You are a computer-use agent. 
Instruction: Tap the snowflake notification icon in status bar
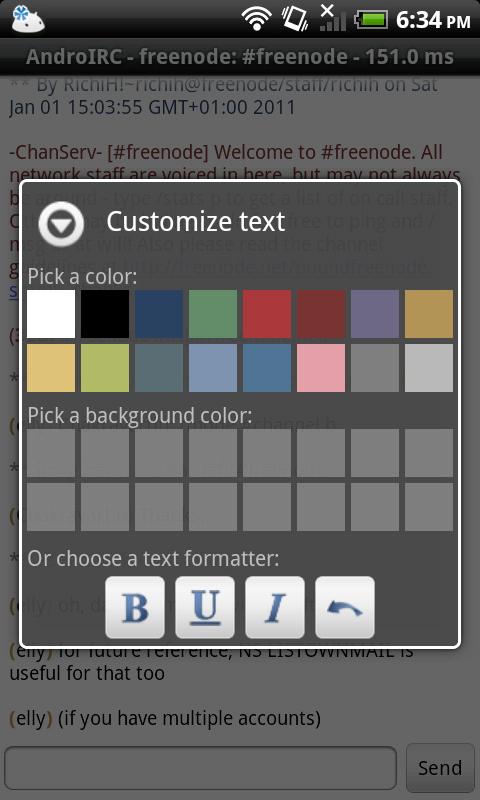click(27, 19)
